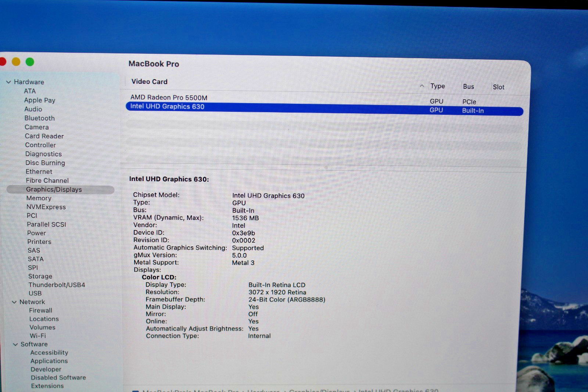Image resolution: width=588 pixels, height=392 pixels.
Task: Sort by Bus column header
Action: 469,86
